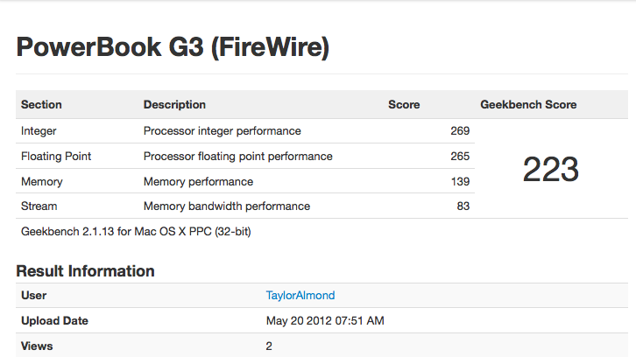The height and width of the screenshot is (364, 636).
Task: Click the stream score value 83
Action: (463, 206)
